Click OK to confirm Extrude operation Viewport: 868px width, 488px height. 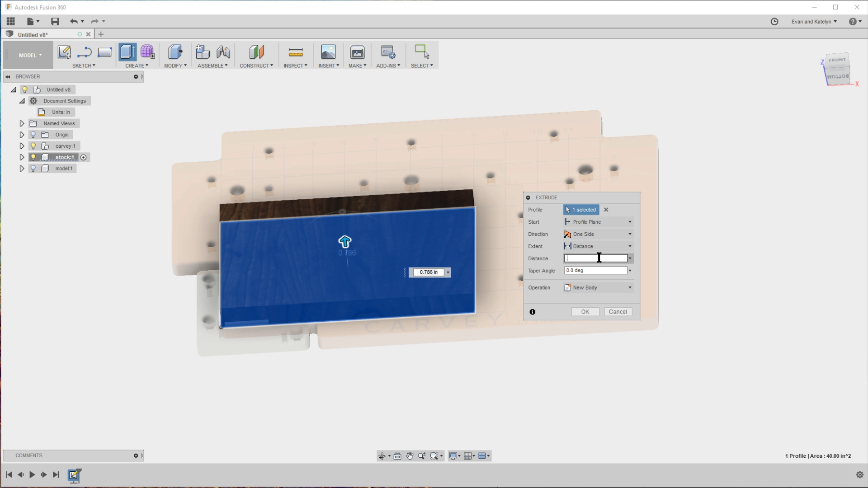[x=585, y=311]
